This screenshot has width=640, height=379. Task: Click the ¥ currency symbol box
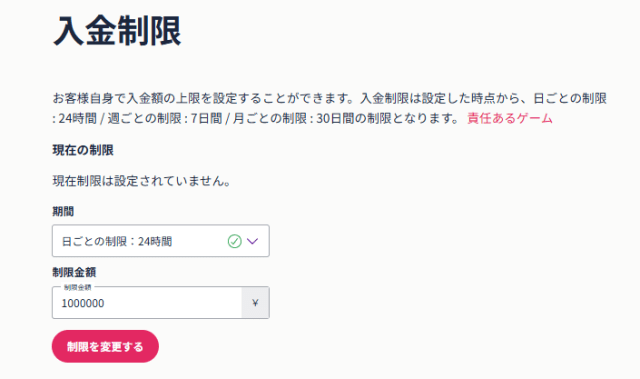pyautogui.click(x=256, y=303)
